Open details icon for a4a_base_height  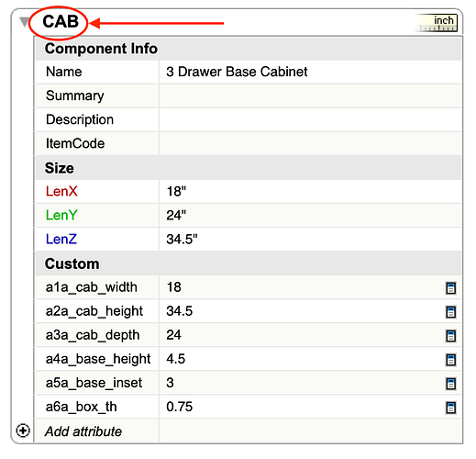pos(450,360)
